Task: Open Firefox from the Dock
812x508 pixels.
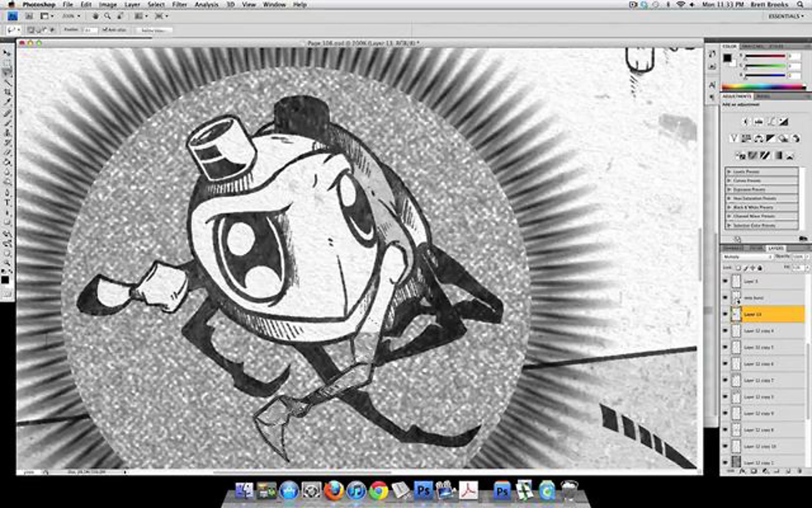Action: click(334, 490)
